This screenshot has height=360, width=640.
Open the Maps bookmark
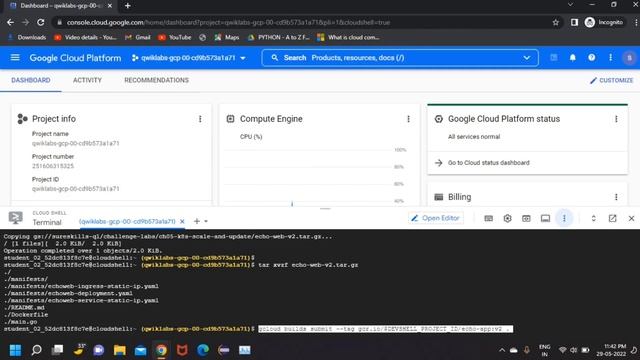pos(227,38)
